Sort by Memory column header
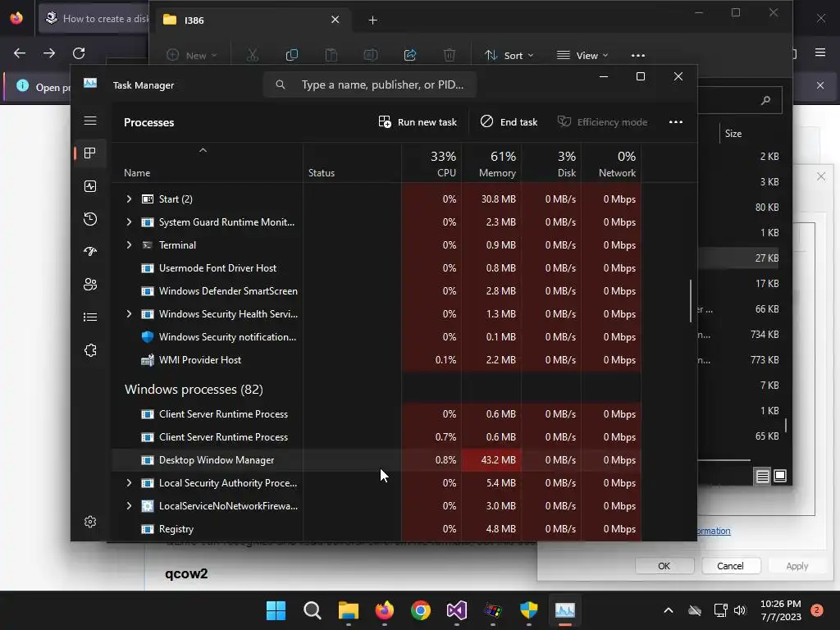The image size is (840, 630). coord(492,164)
